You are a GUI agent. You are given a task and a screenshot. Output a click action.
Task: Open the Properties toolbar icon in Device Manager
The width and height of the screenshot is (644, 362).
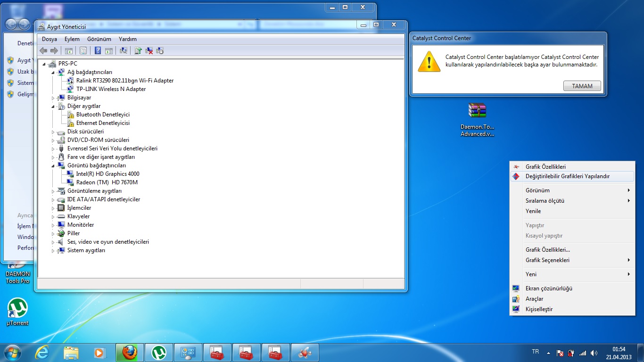[83, 50]
